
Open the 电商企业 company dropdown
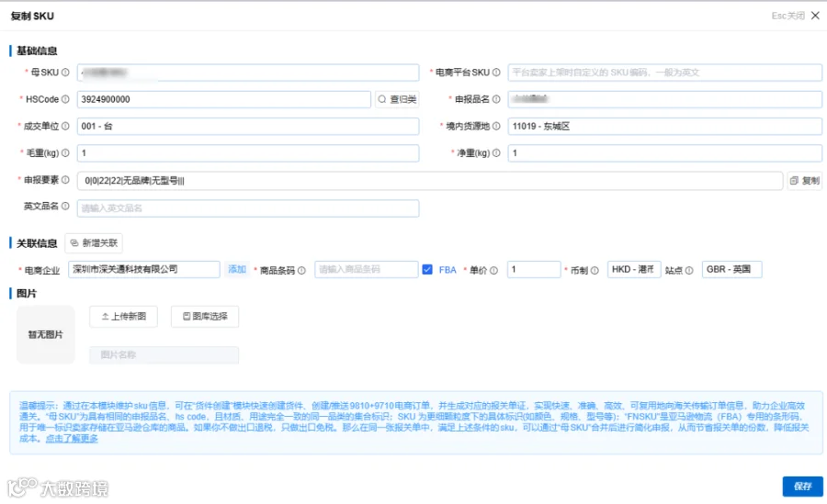tap(144, 269)
